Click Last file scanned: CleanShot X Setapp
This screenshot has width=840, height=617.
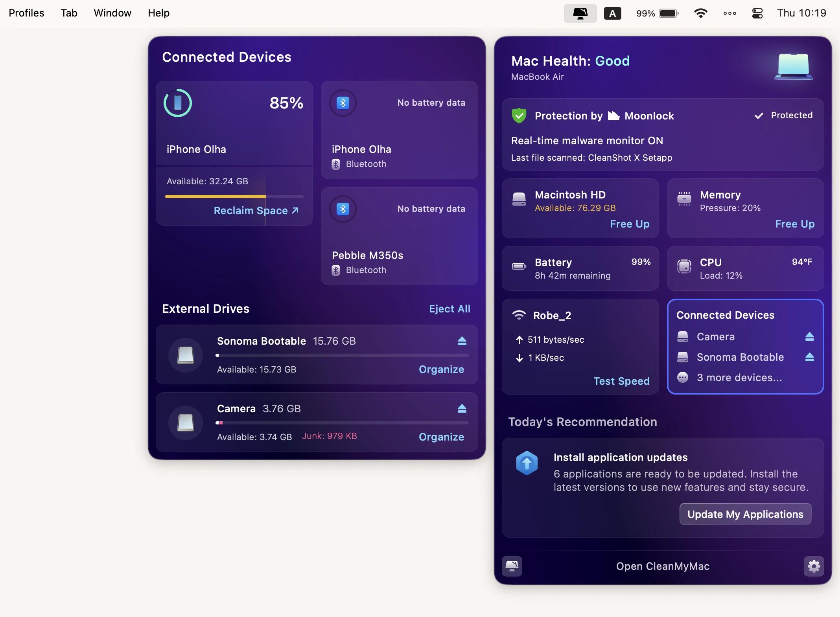(591, 158)
